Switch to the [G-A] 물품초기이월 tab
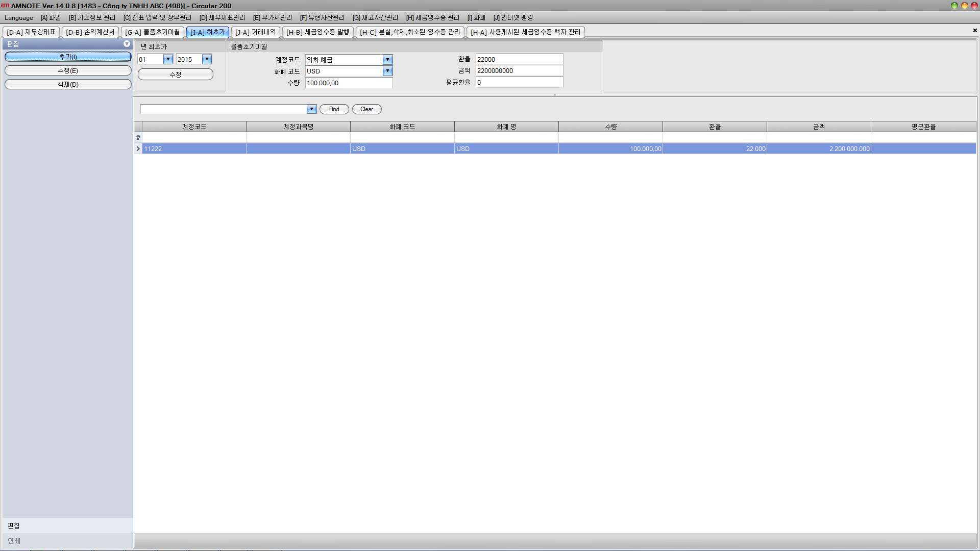 [x=153, y=32]
